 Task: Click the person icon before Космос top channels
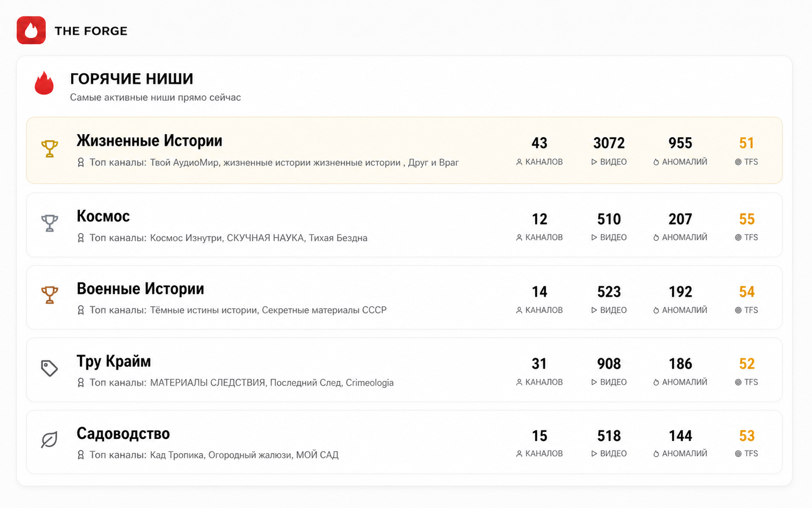pos(80,238)
